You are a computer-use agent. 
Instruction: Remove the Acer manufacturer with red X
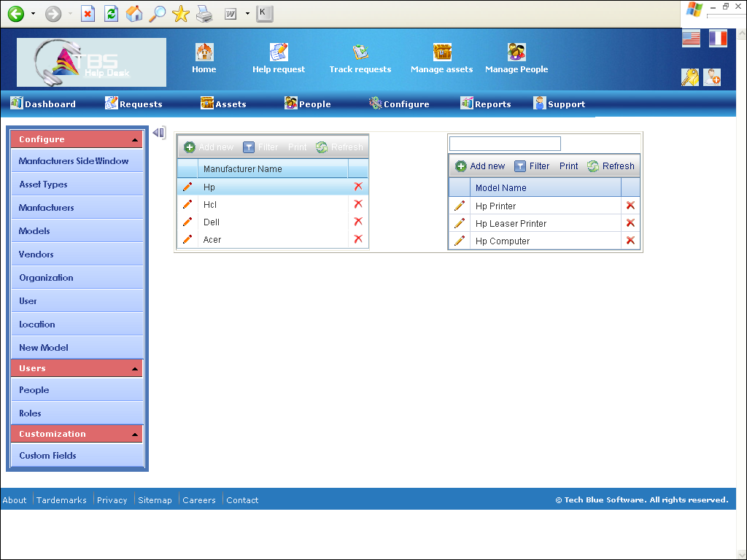point(358,239)
